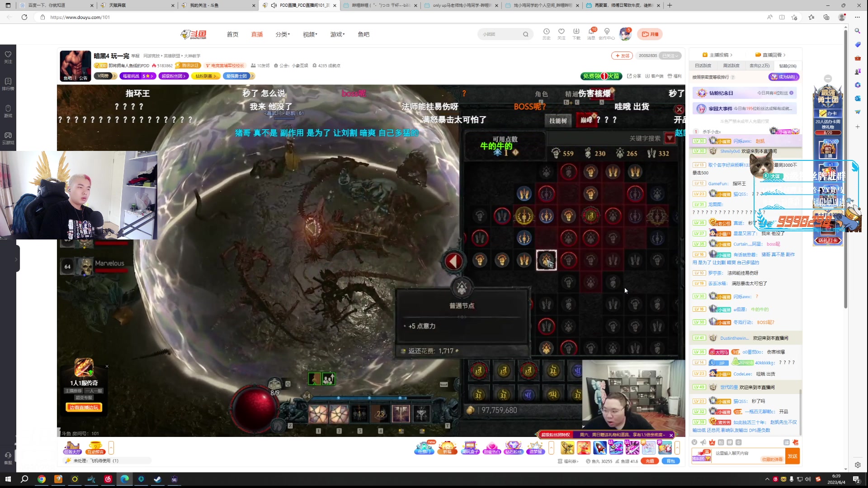
Task: Expand the 分类 category dropdown
Action: point(283,34)
